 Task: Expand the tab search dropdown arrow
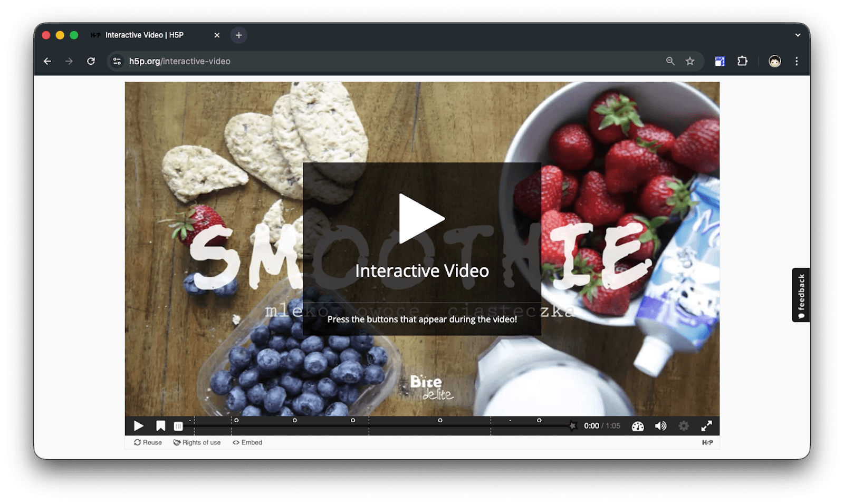tap(798, 35)
